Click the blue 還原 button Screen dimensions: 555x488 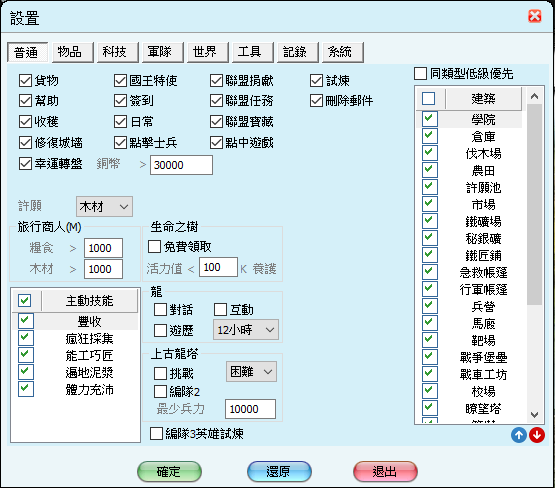[x=279, y=471]
